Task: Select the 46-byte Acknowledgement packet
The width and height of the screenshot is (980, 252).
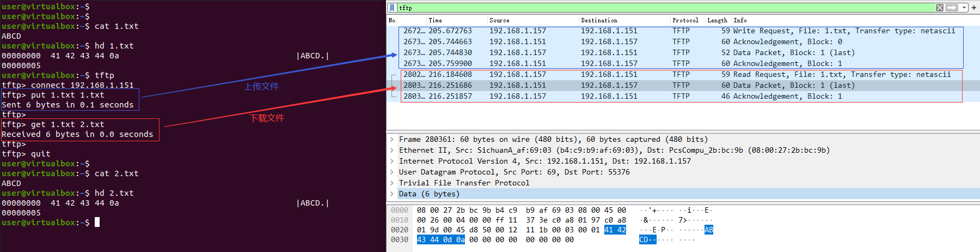Action: tap(683, 97)
